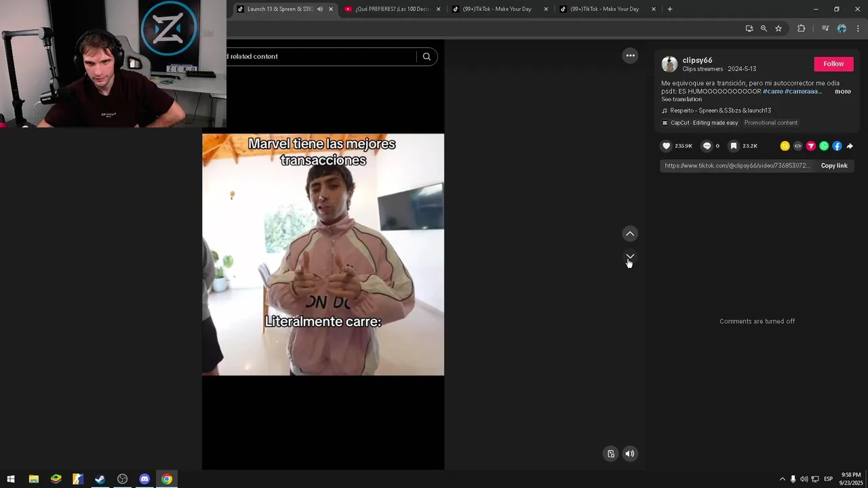This screenshot has height=488, width=868.
Task: Open Chrome media controls icon
Action: (825, 28)
